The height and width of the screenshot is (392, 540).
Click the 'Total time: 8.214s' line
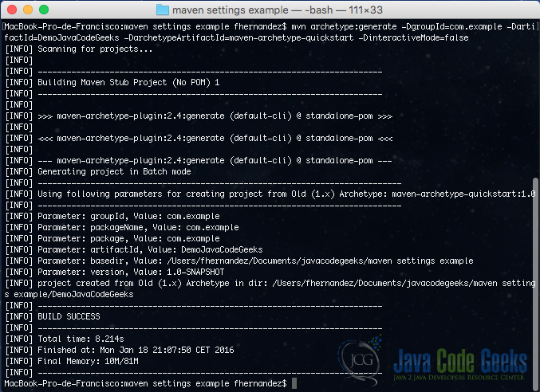65,339
